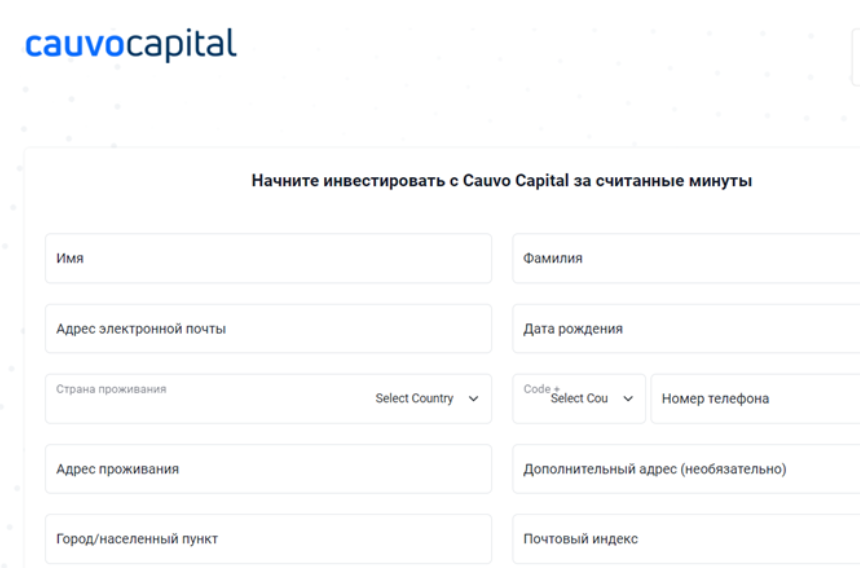Click the phone Code chevron arrow
860x568 pixels.
pos(628,399)
